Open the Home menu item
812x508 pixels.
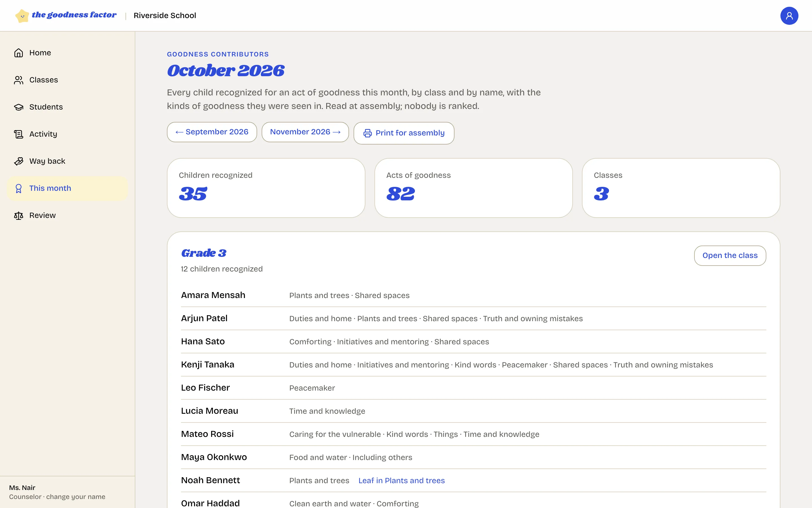67,53
